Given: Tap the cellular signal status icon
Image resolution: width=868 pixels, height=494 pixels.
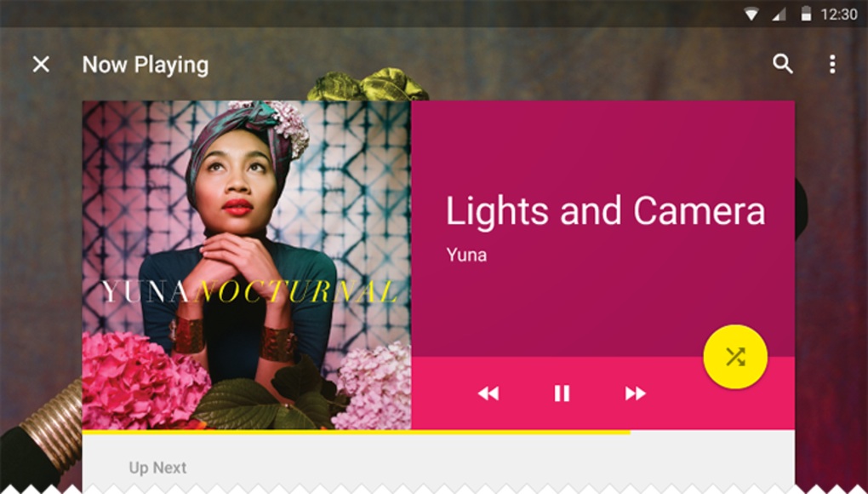Looking at the screenshot, I should click(x=779, y=14).
